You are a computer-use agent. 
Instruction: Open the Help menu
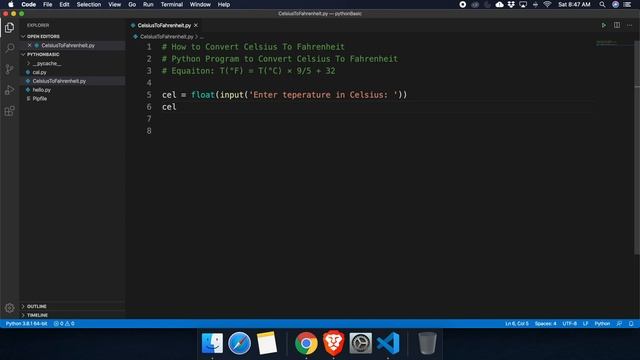[x=224, y=4]
